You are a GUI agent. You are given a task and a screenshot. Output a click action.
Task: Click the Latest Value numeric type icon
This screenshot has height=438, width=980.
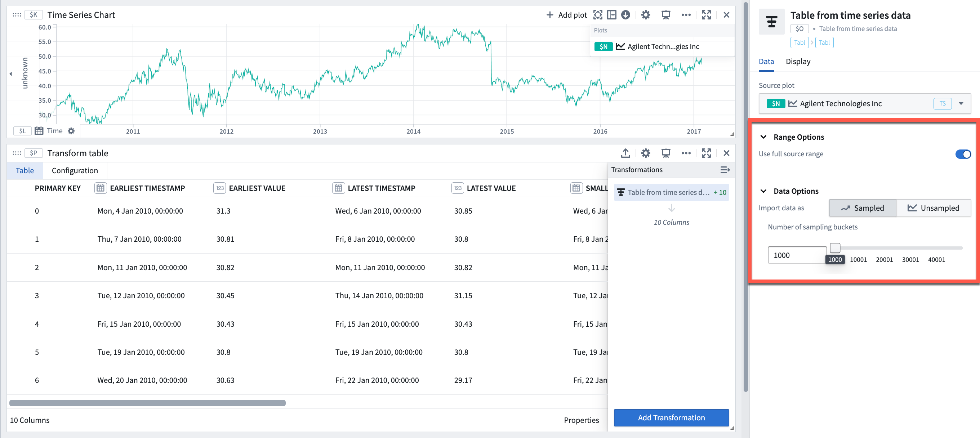point(457,188)
